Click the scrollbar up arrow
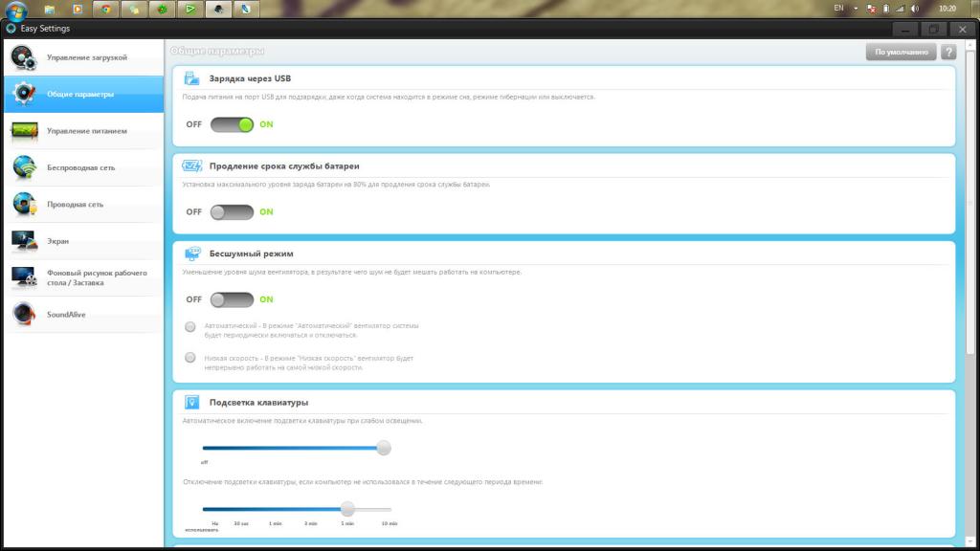This screenshot has height=551, width=980. coord(970,46)
